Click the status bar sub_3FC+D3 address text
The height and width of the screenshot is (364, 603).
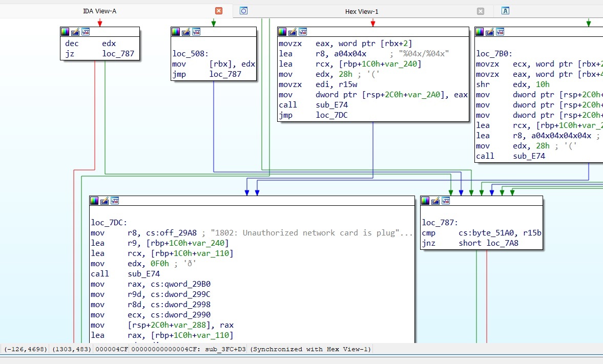[x=225, y=349]
